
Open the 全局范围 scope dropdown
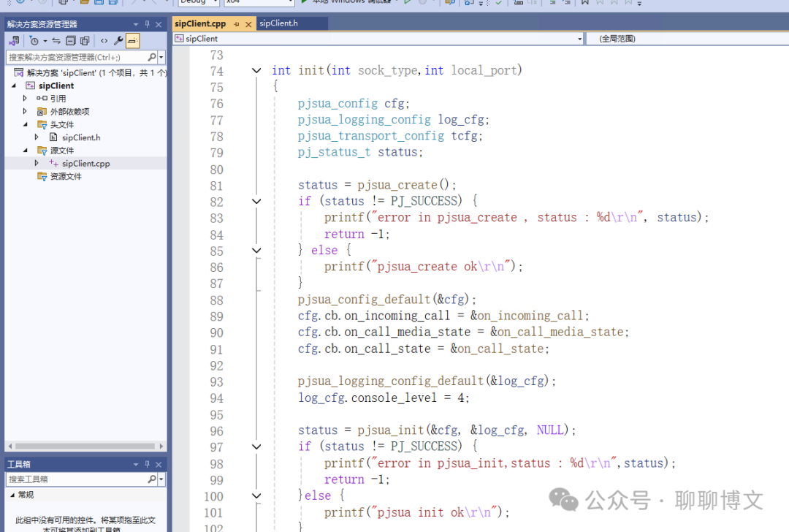click(687, 39)
